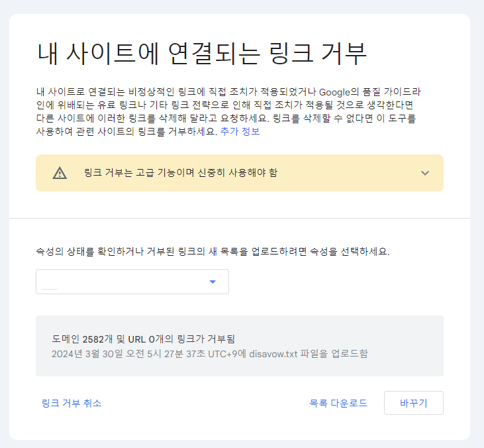Viewport: 484px width, 448px height.
Task: Click the blue dropdown arrow in property selector
Action: (x=213, y=282)
